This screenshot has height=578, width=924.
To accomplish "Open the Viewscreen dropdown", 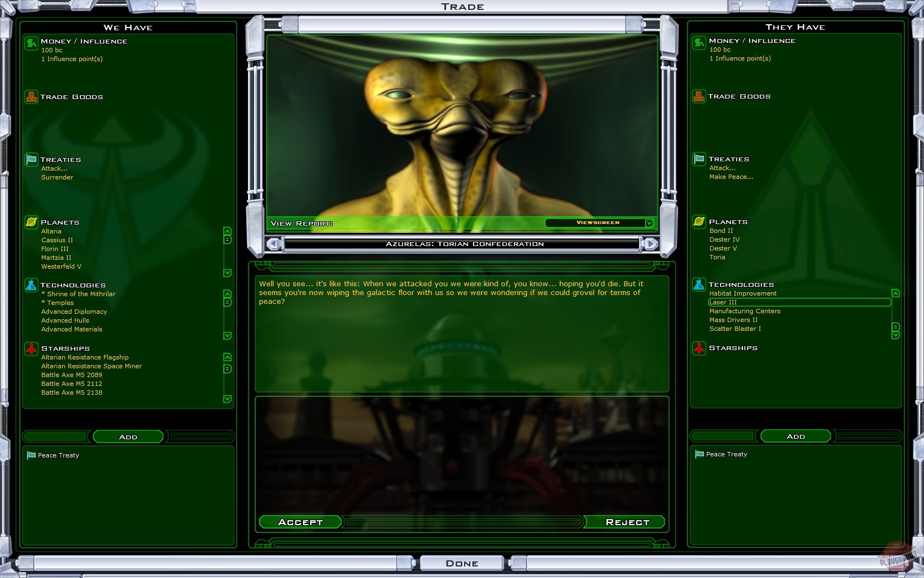I will 597,223.
